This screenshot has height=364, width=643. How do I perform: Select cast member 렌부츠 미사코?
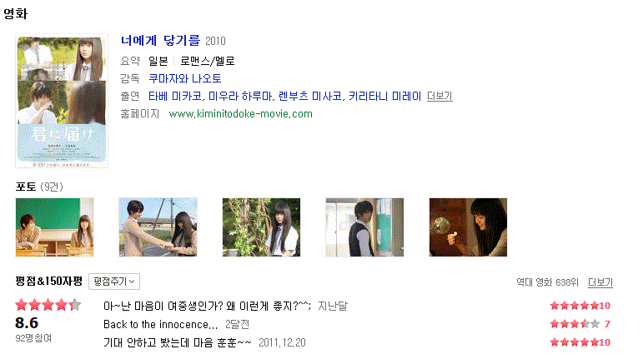tap(310, 97)
